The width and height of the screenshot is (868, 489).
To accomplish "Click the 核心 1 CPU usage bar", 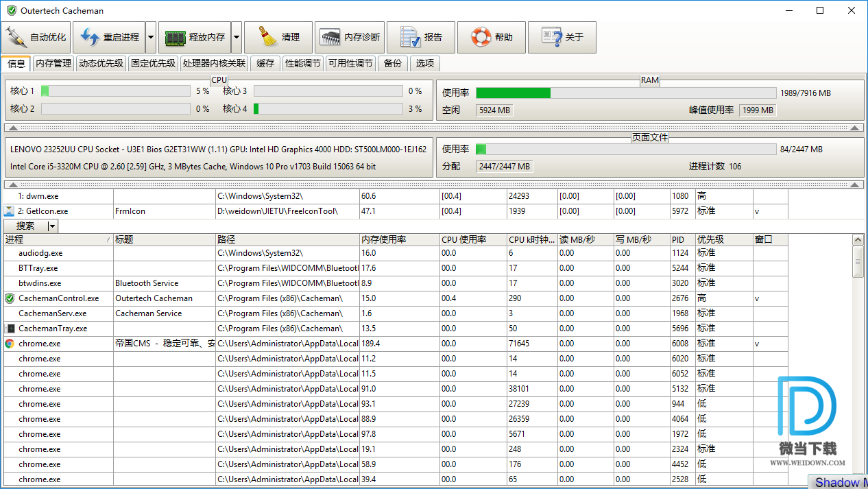I will 115,91.
